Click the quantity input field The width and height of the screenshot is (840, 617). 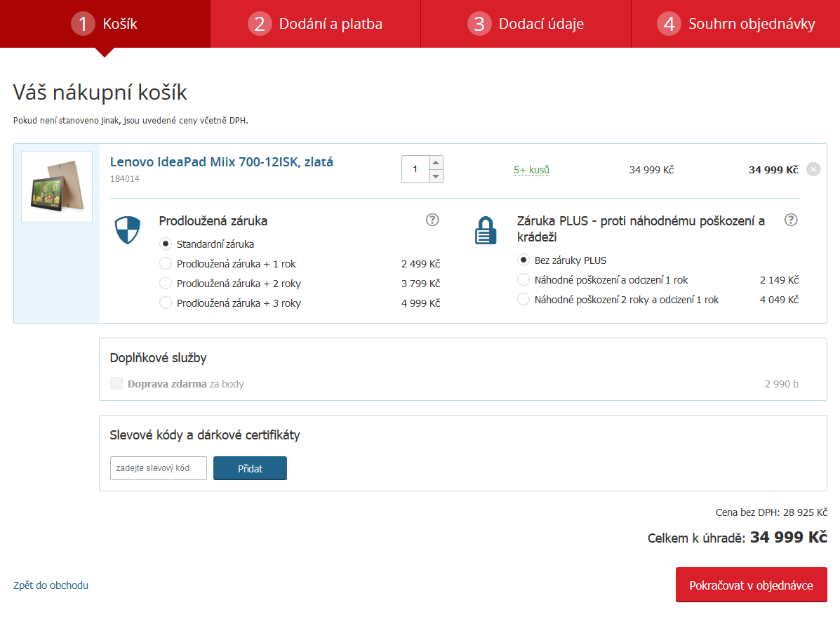415,169
